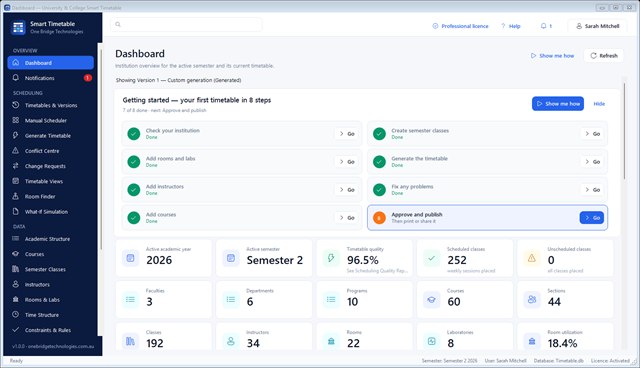This screenshot has height=368, width=640.
Task: Click the Academic Structure icon
Action: point(16,239)
